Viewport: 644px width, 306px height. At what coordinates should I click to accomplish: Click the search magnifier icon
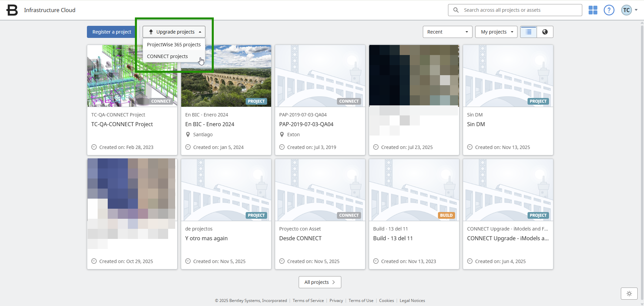tap(456, 10)
